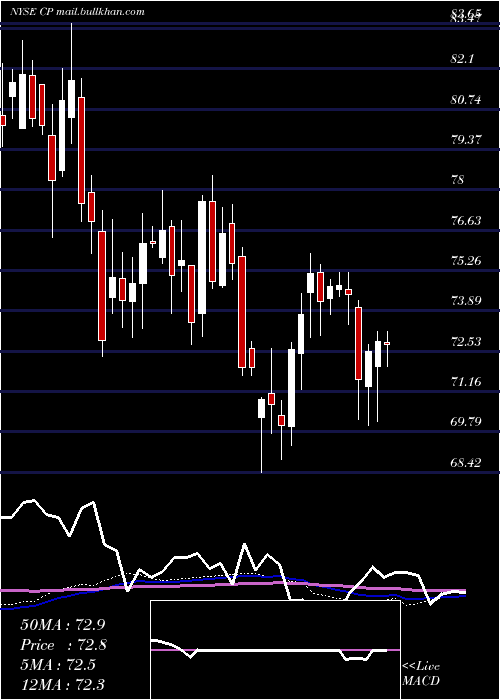The width and height of the screenshot is (500, 700).
Task: Select the 76.63 price axis label
Action: pos(466,220)
